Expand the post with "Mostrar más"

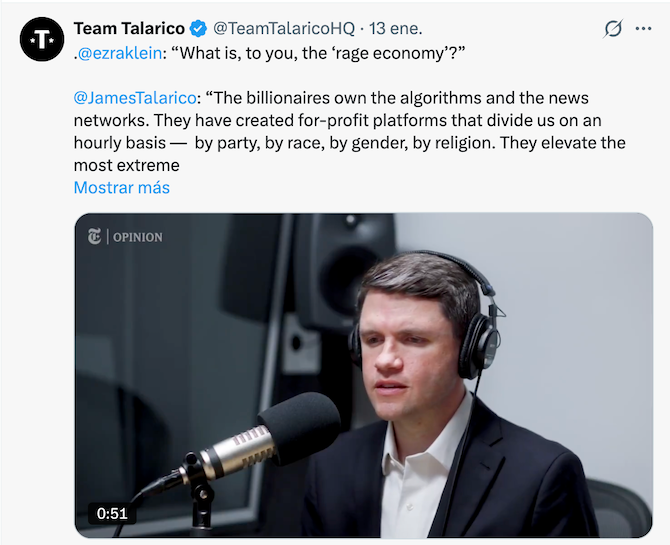[122, 187]
